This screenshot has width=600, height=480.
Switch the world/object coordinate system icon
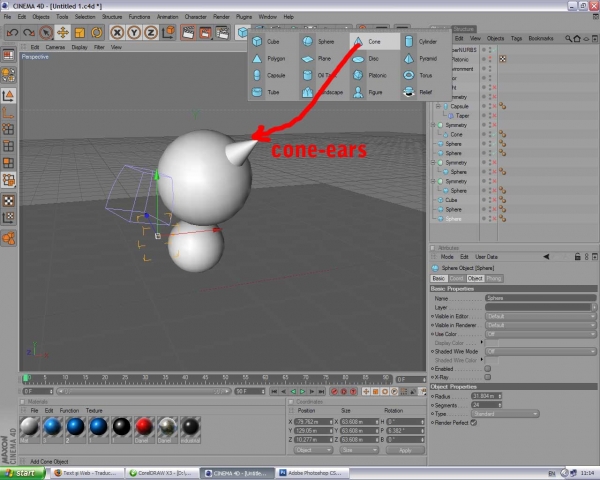point(168,33)
